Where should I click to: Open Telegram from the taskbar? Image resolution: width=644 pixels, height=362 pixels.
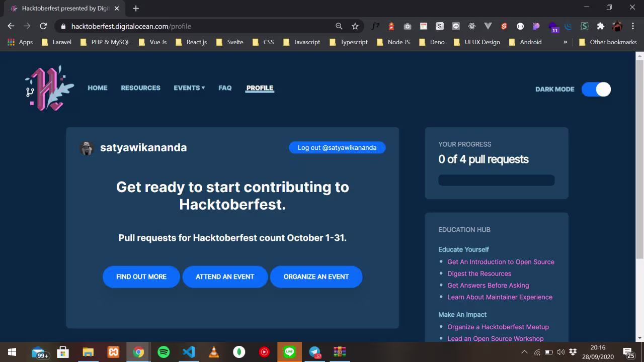[x=314, y=352]
